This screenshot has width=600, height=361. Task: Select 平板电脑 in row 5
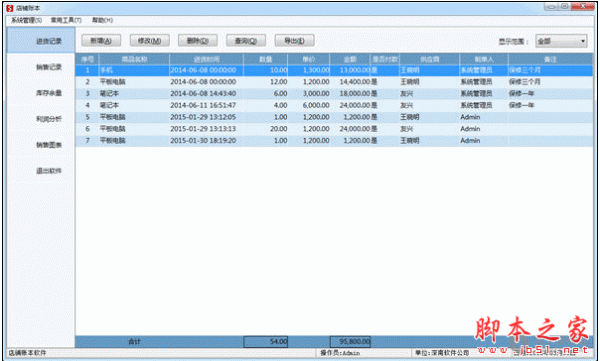(112, 117)
